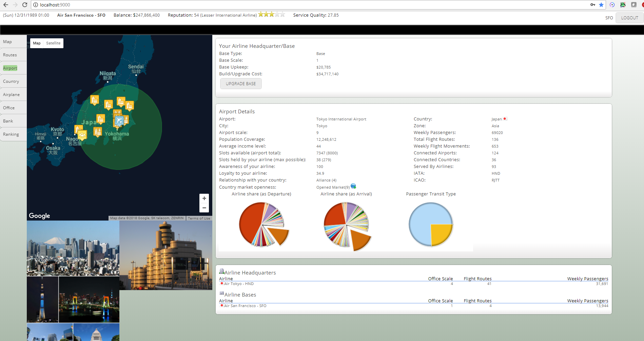This screenshot has width=644, height=341.
Task: Click the globe icon beside Opened Market
Action: pyautogui.click(x=353, y=186)
